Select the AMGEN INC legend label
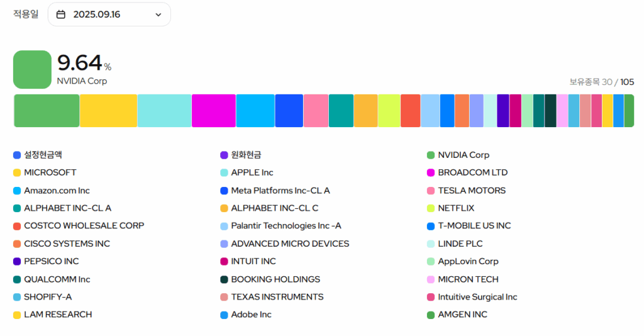Image resolution: width=644 pixels, height=336 pixels. tap(462, 314)
